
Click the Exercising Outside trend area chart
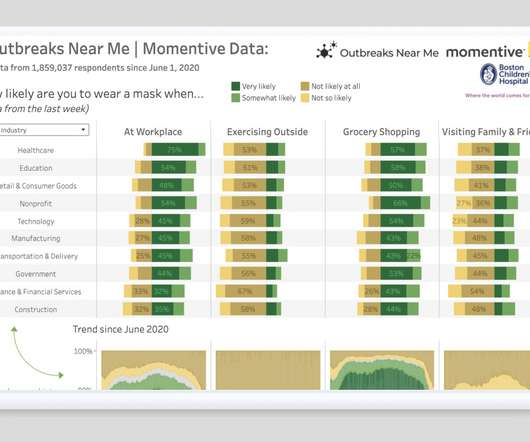pos(268,370)
